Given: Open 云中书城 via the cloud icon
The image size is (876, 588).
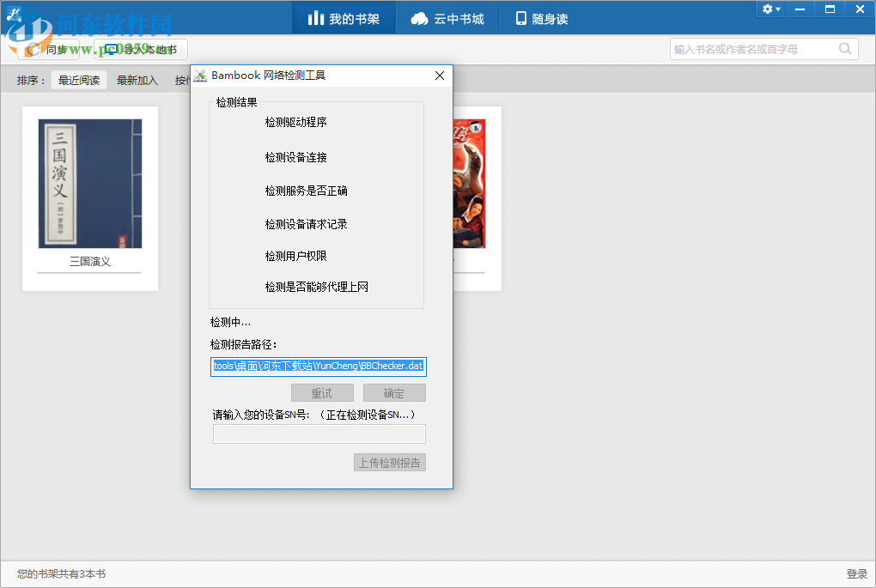Looking at the screenshot, I should coord(419,17).
